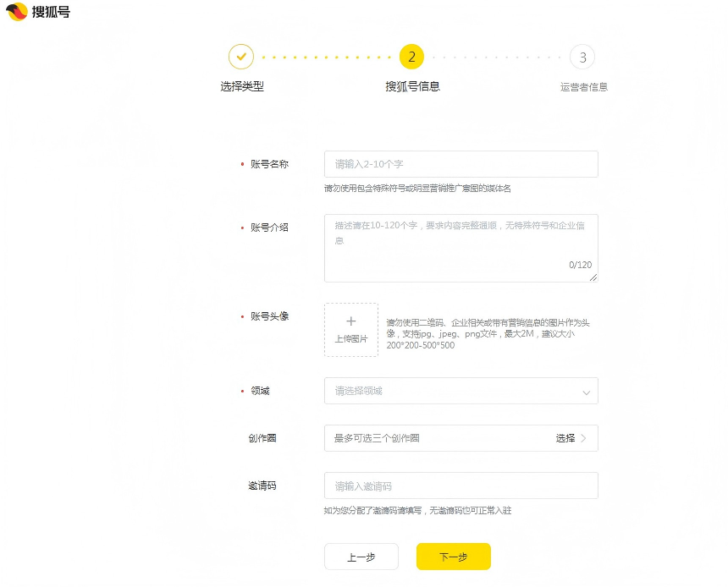Click the grey step 3 circle
Viewport: 728px width, 587px height.
582,57
